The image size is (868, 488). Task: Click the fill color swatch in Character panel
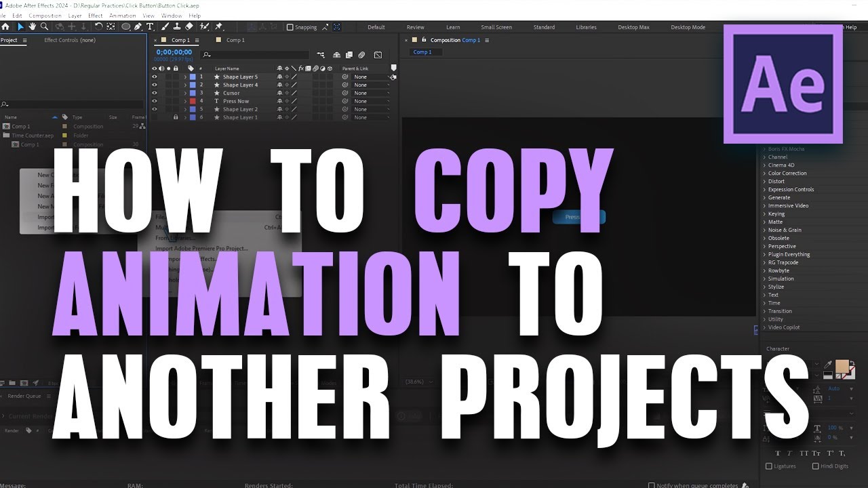coord(843,367)
